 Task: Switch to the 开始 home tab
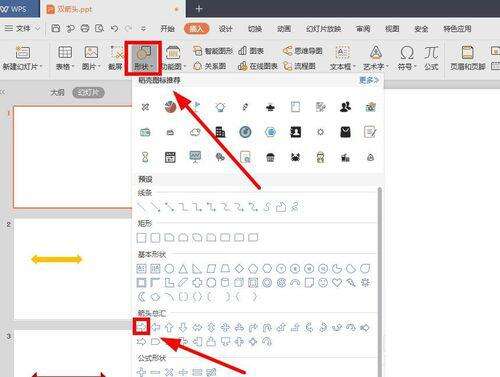(x=167, y=29)
